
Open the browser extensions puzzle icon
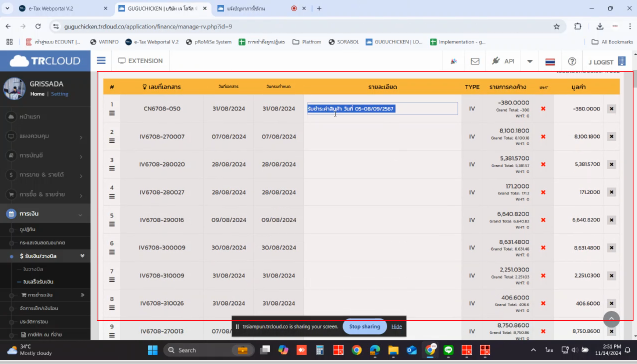tap(578, 26)
